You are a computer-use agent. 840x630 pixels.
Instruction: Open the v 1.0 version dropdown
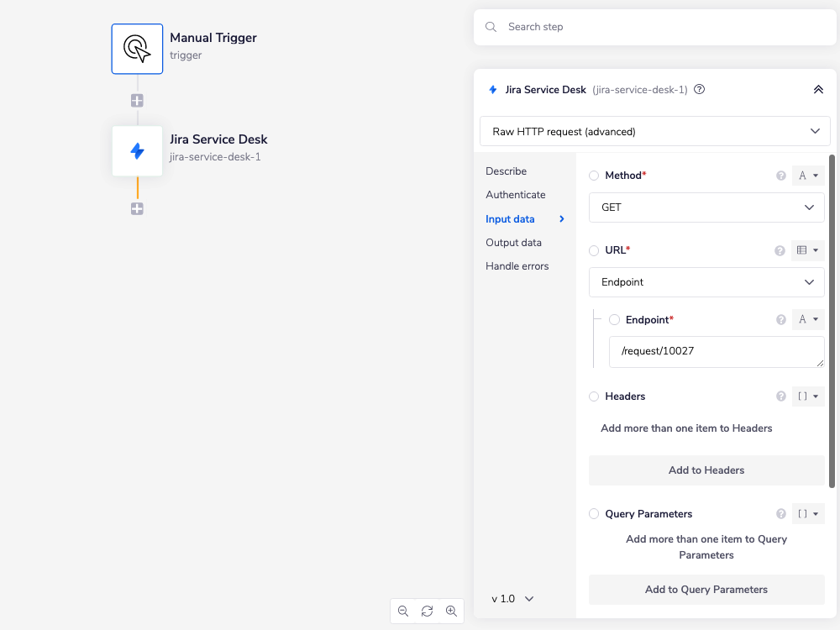pos(512,598)
